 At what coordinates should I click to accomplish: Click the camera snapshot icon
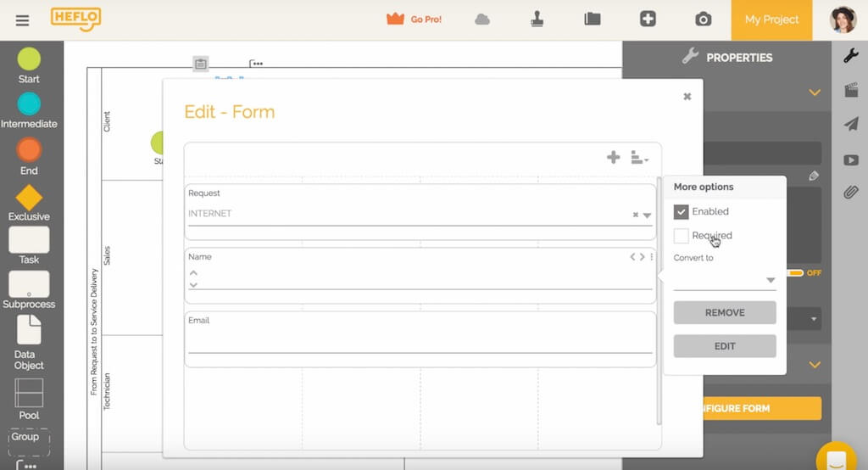[703, 20]
